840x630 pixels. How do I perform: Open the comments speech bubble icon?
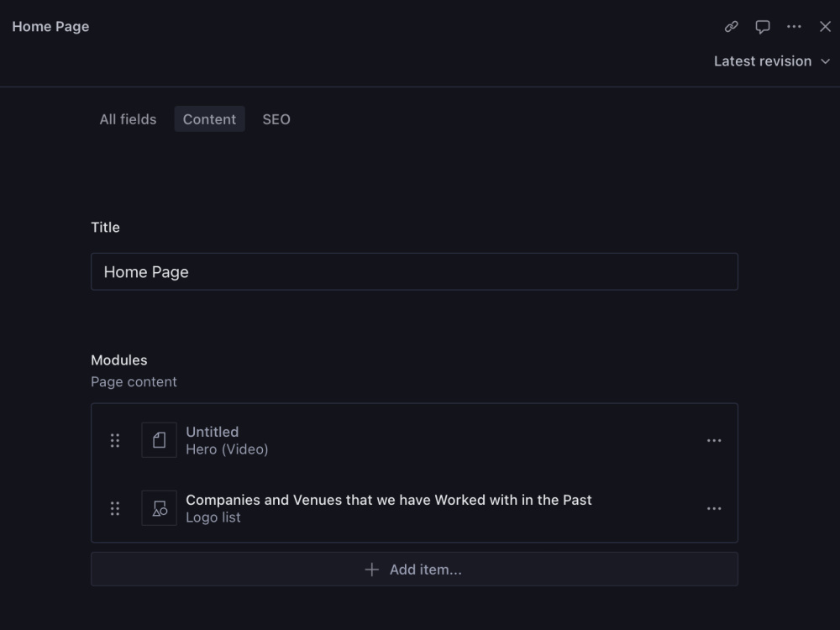point(763,27)
